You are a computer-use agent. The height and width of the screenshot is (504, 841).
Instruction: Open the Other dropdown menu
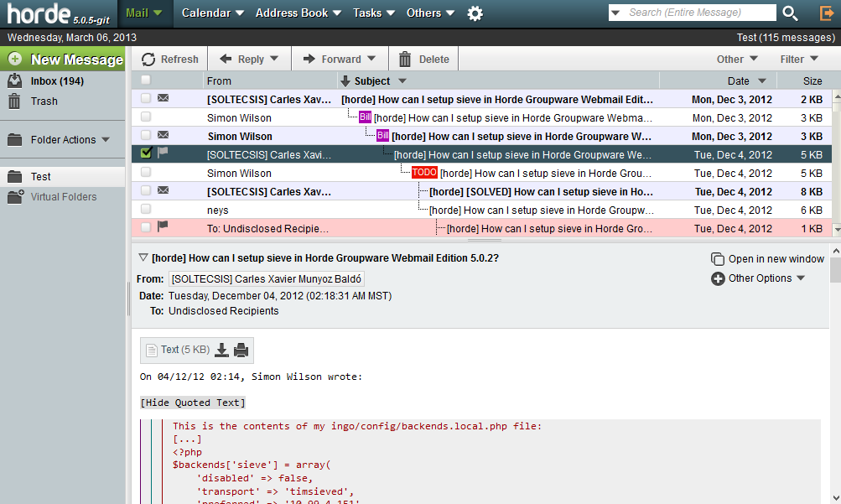[737, 59]
